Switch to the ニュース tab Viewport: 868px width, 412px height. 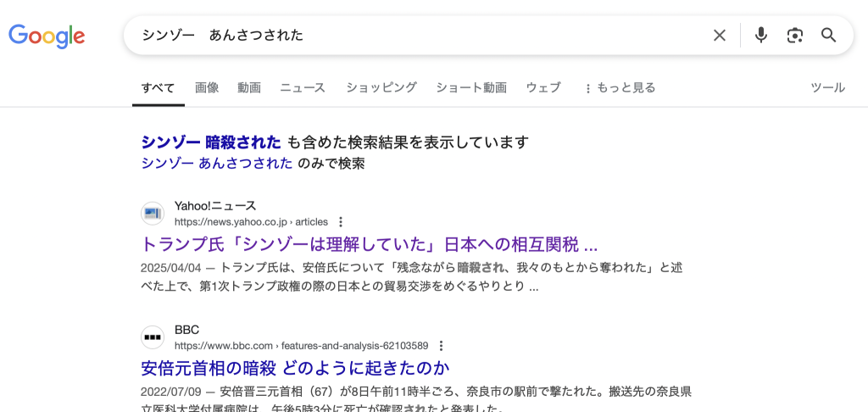303,87
